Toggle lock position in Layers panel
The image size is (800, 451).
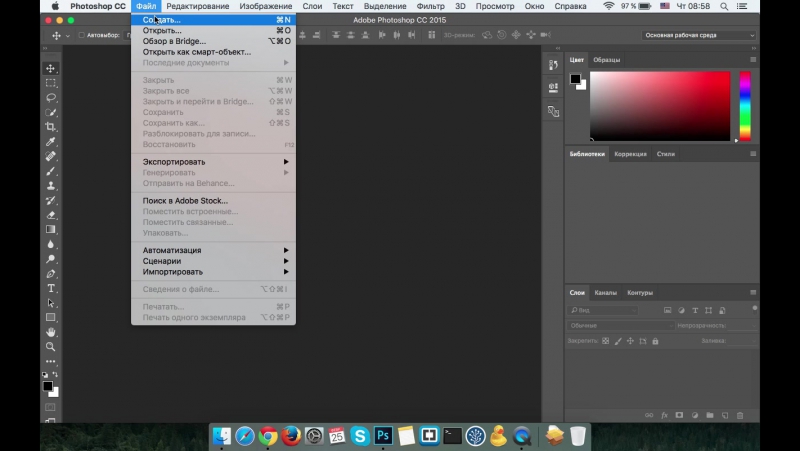pos(630,341)
